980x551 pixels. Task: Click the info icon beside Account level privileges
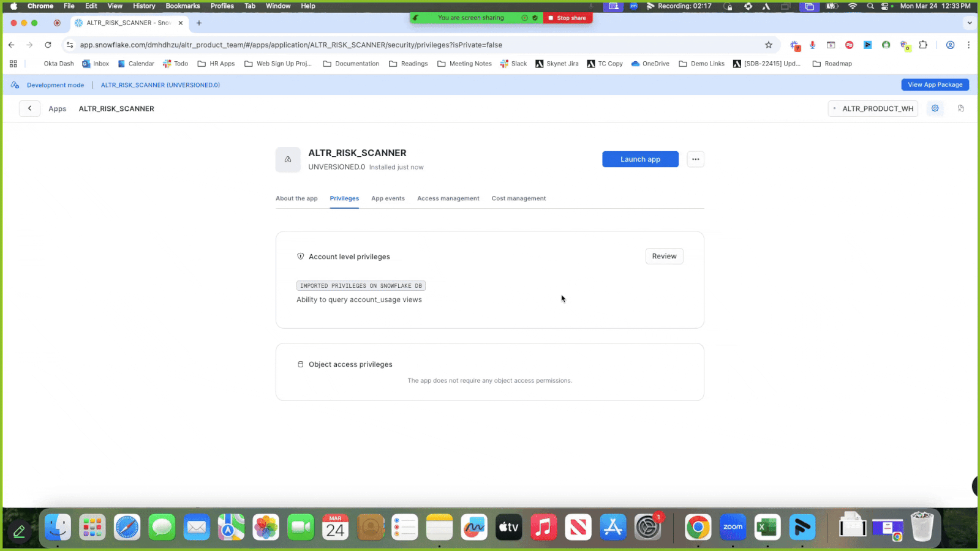coord(301,257)
